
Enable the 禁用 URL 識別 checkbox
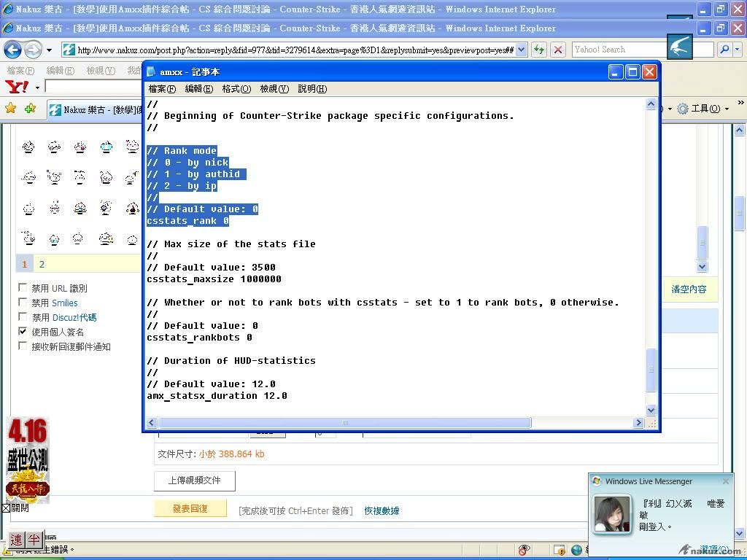click(23, 288)
